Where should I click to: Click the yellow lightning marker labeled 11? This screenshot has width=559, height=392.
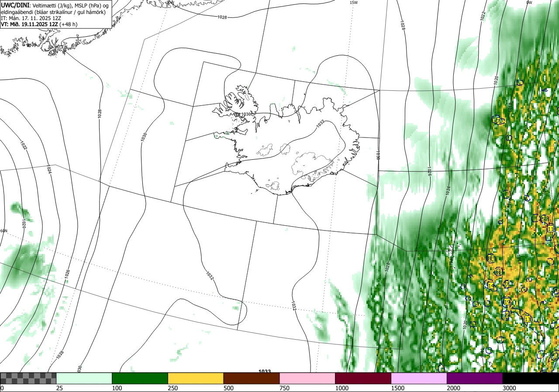[x=551, y=229]
